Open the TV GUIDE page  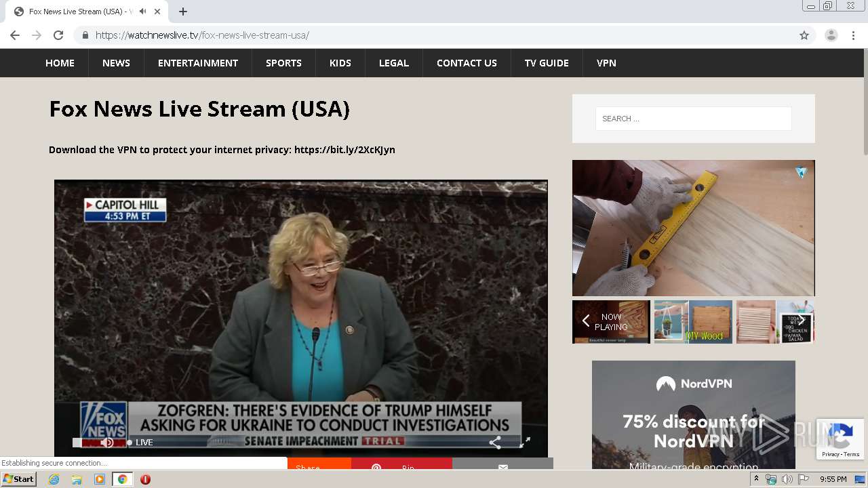[x=547, y=63]
